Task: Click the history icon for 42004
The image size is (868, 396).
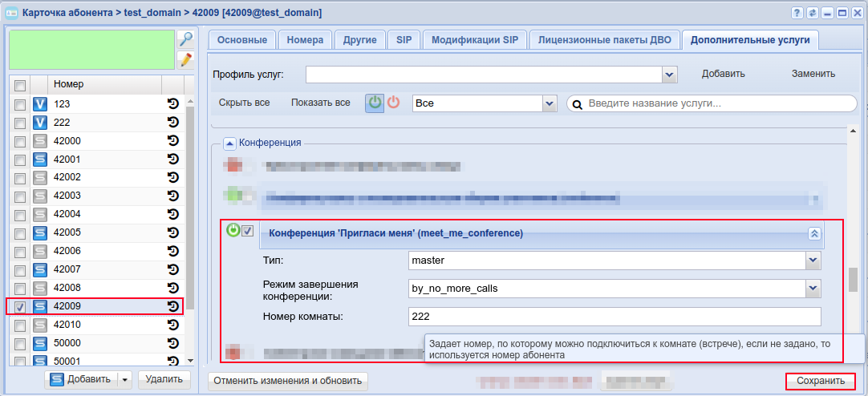Action: (173, 214)
